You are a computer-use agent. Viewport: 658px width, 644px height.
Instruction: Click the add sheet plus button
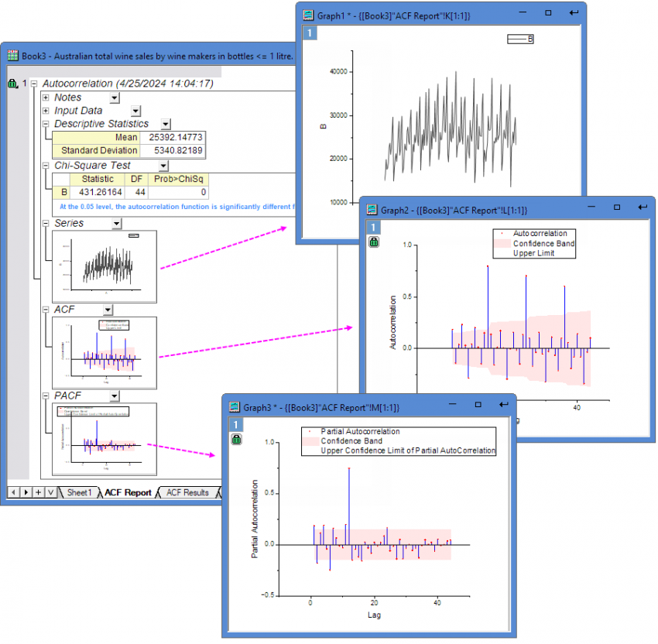coord(38,492)
